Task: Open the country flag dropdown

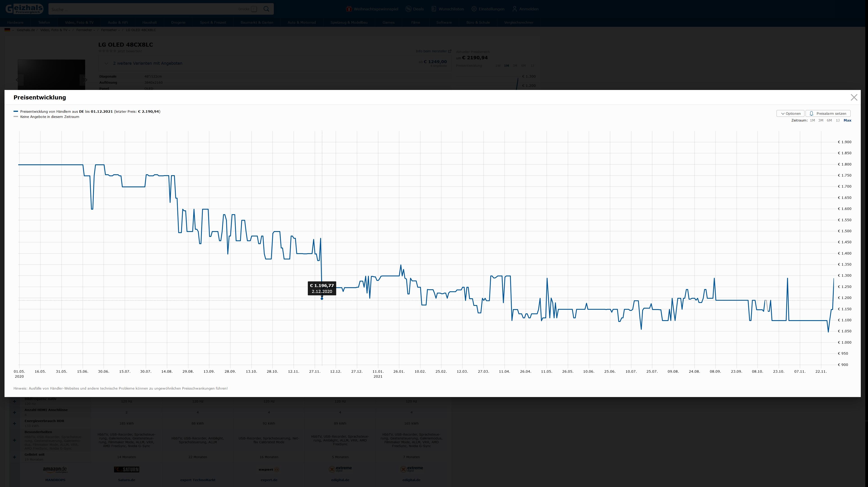Action: 9,30
